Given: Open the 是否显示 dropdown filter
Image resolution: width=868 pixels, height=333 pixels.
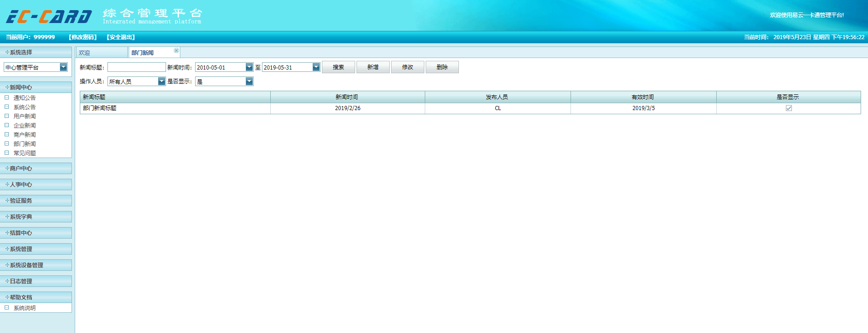Looking at the screenshot, I should coord(250,82).
